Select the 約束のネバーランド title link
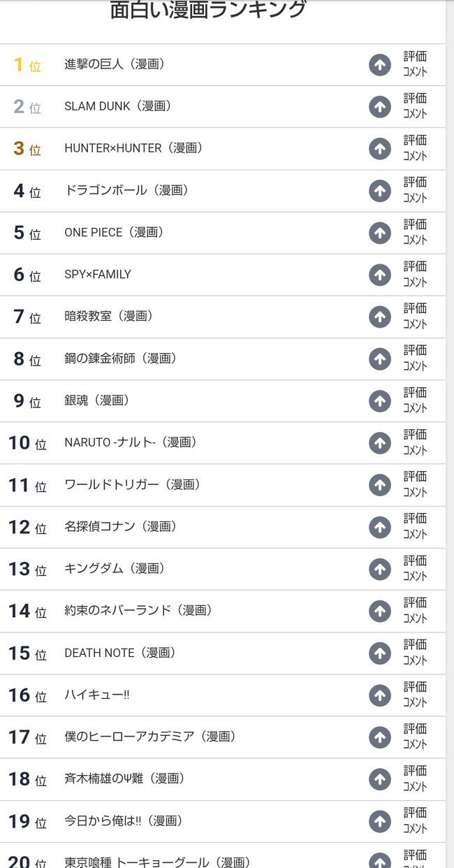454x868 pixels. coord(138,610)
